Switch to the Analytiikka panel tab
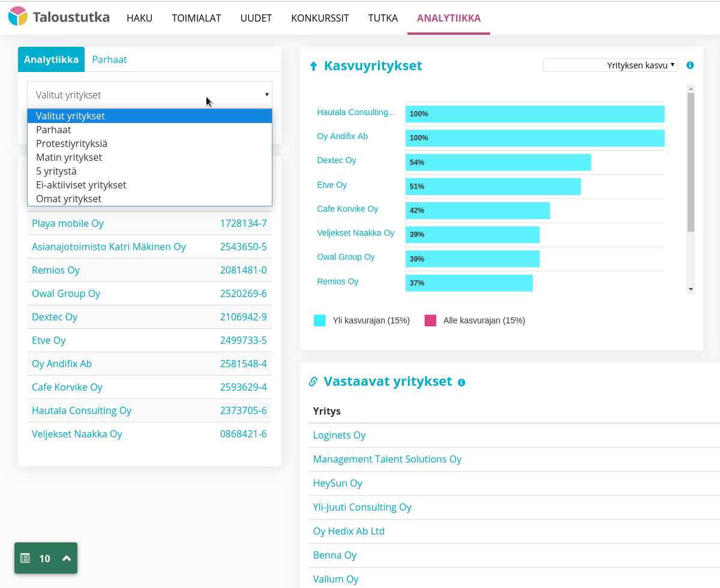This screenshot has height=588, width=720. [x=51, y=59]
